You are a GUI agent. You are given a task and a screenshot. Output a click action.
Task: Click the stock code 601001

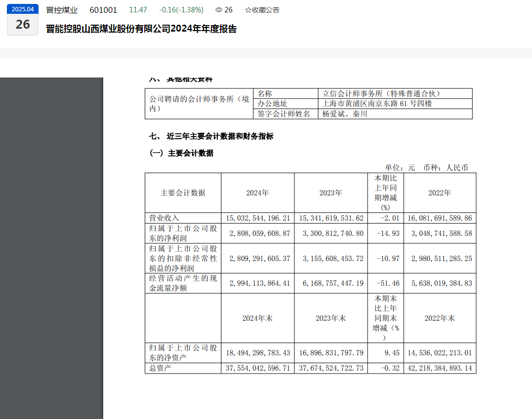(x=103, y=10)
